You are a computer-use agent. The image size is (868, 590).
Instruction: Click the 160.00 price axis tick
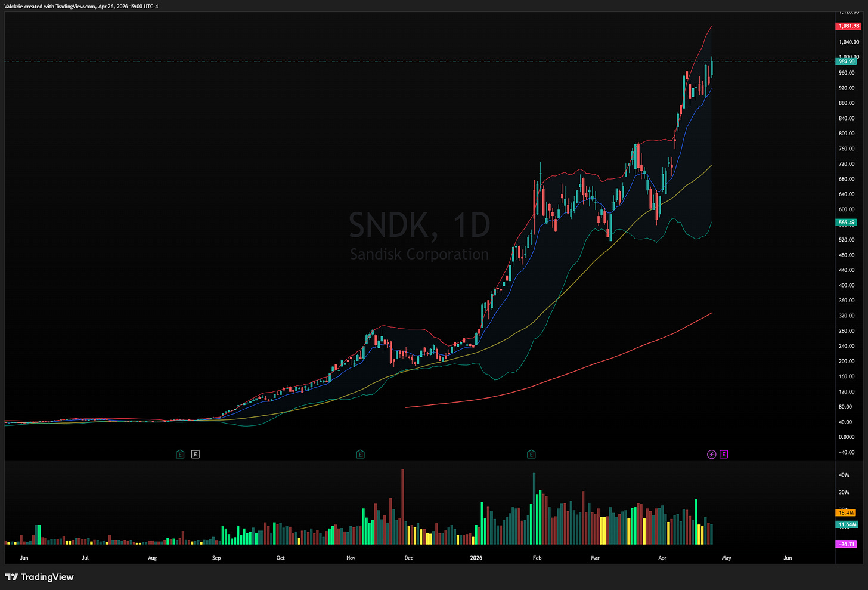847,377
